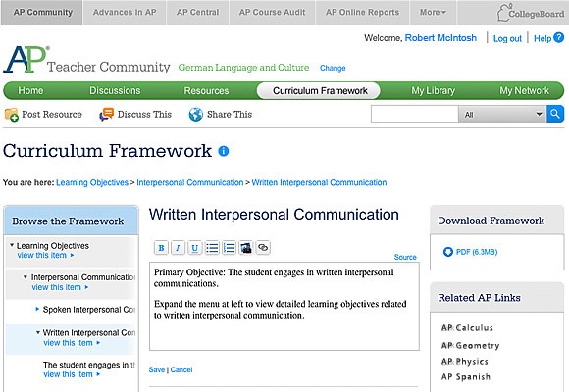
Task: Insert numbered list in editor
Action: tap(229, 248)
